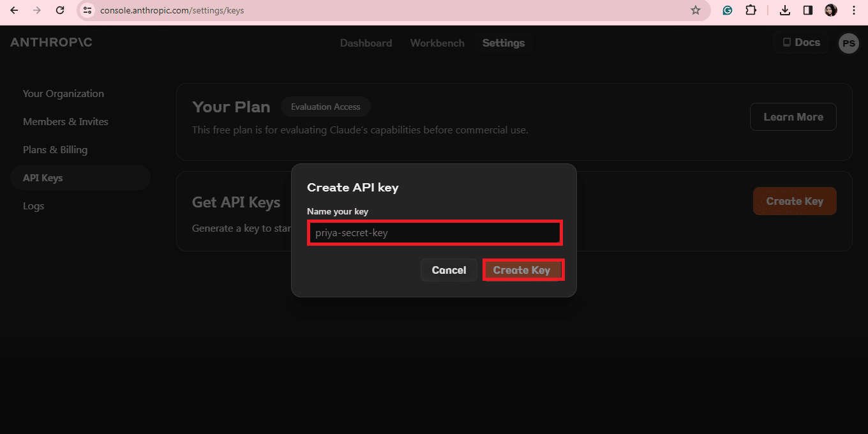The width and height of the screenshot is (868, 434).
Task: Open Your Organization settings
Action: pos(63,94)
